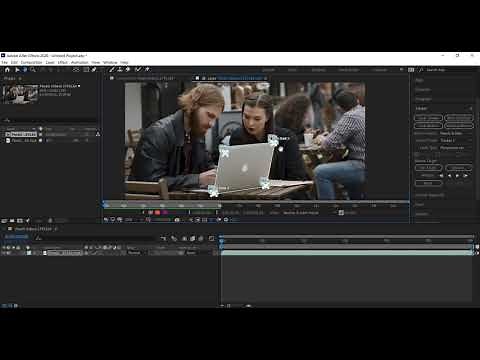Image resolution: width=480 pixels, height=360 pixels.
Task: Open the Home screen icon
Action: point(7,70)
